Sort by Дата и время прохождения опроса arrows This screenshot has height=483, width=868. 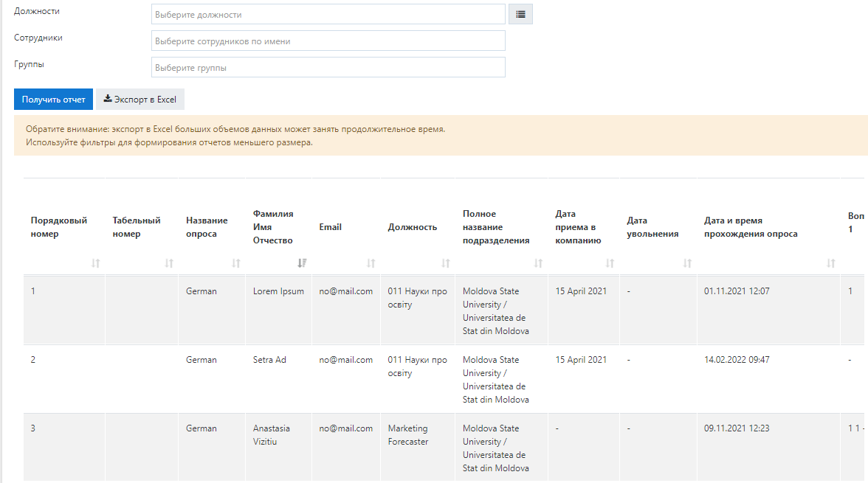[831, 263]
